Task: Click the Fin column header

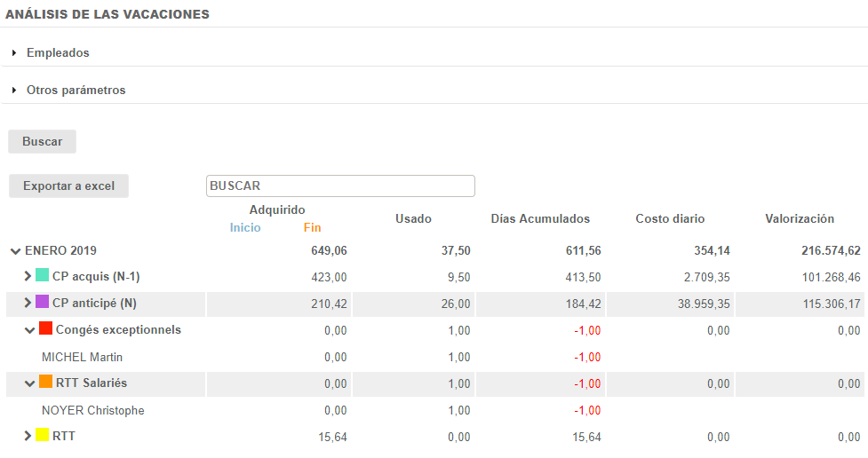Action: [x=312, y=227]
